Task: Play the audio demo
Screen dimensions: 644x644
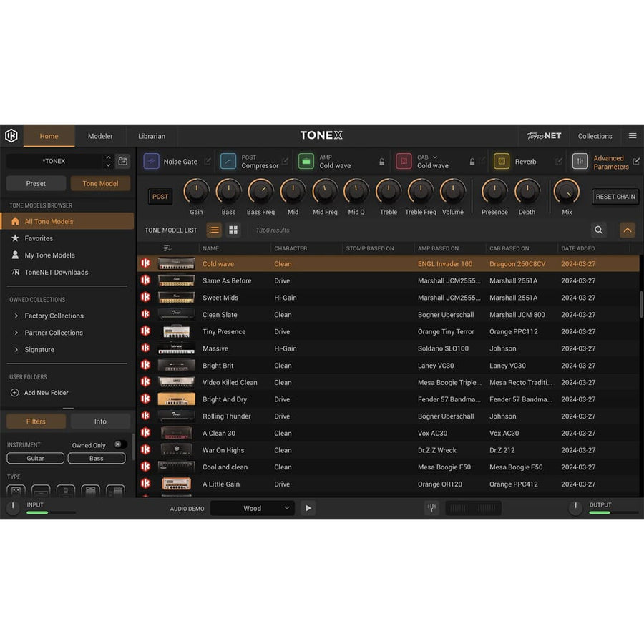Action: point(308,508)
